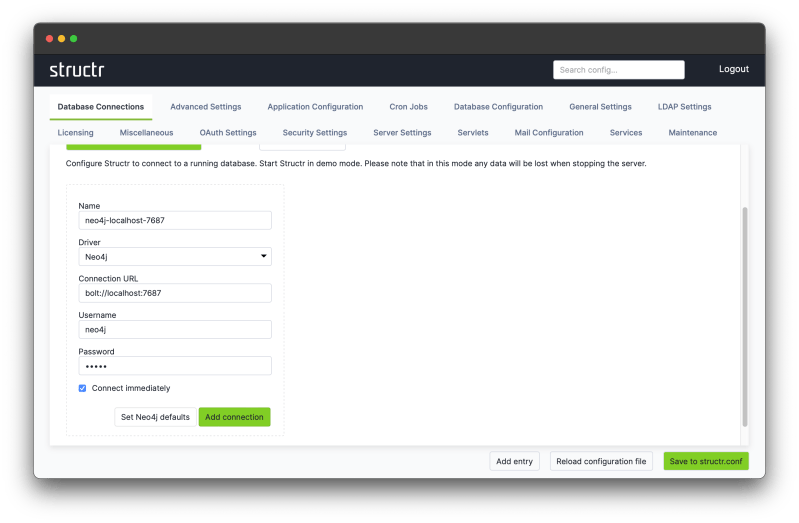Click the Connection URL field
Image resolution: width=799 pixels, height=523 pixels.
tap(175, 293)
